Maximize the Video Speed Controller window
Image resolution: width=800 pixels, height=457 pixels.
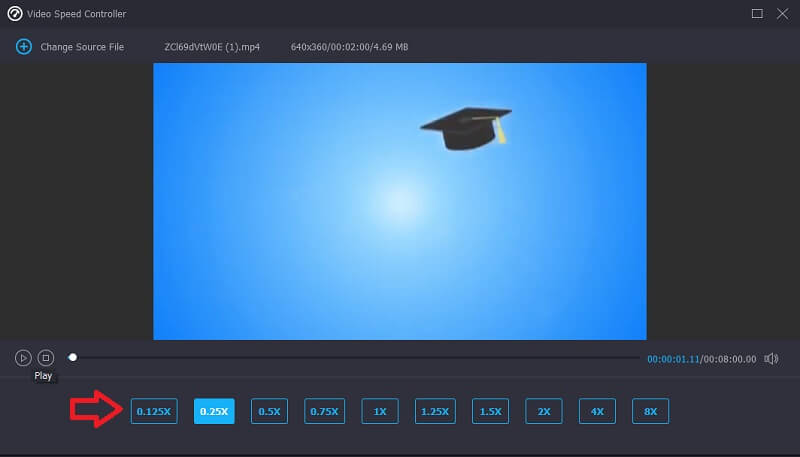757,14
